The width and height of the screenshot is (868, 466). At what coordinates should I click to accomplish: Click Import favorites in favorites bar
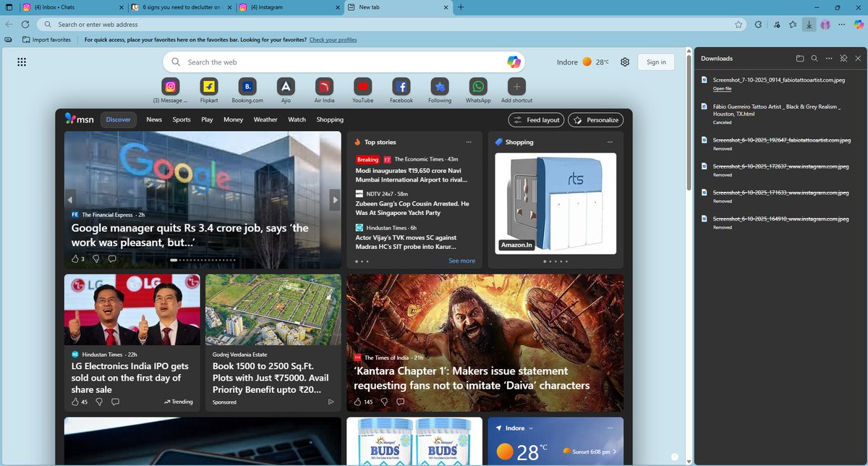click(46, 40)
